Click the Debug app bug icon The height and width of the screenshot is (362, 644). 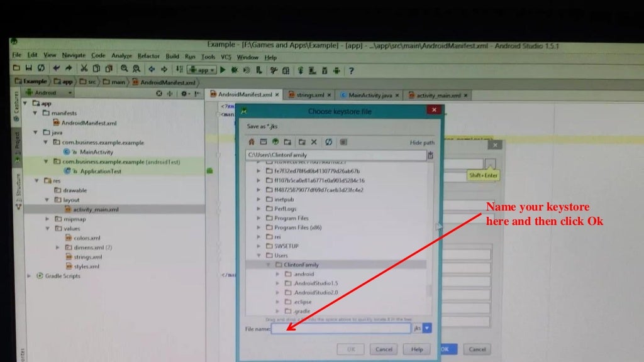pos(235,70)
